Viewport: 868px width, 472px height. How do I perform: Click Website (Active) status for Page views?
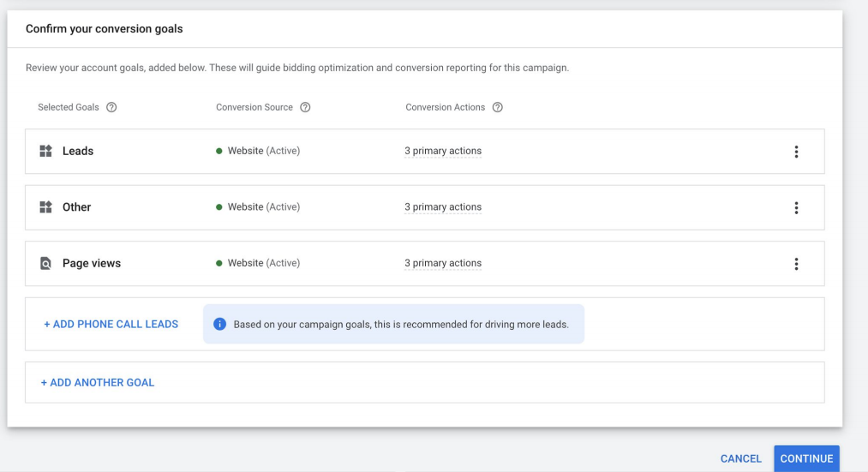pos(263,264)
